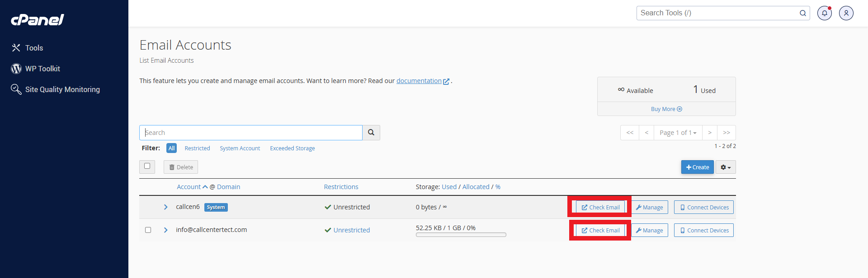The height and width of the screenshot is (278, 868).
Task: Click the Tools sidebar item
Action: [x=34, y=48]
